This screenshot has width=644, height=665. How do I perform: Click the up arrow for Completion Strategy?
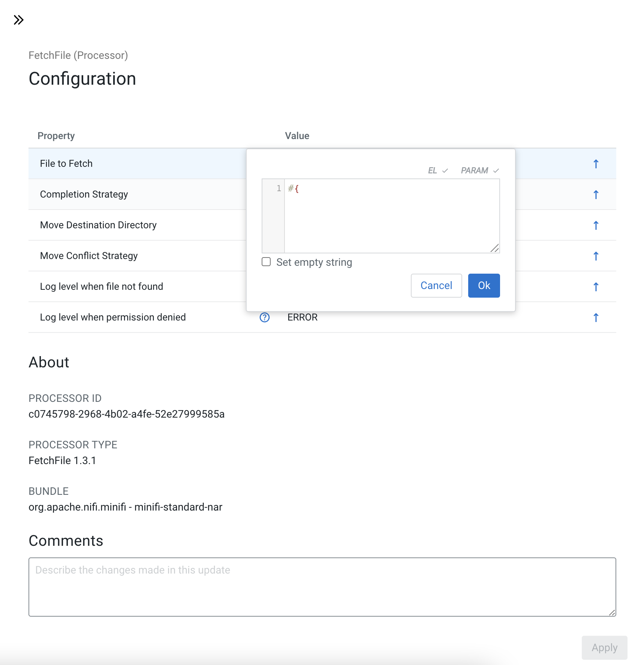pyautogui.click(x=596, y=195)
